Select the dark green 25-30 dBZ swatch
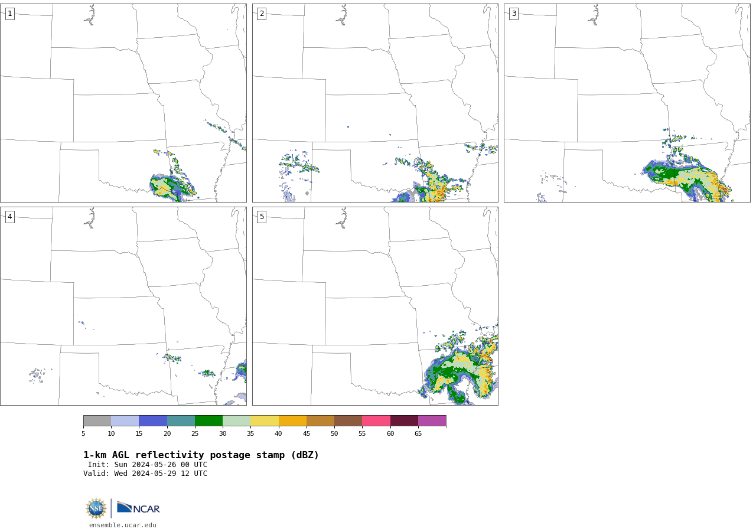The width and height of the screenshot is (756, 532). (x=208, y=421)
